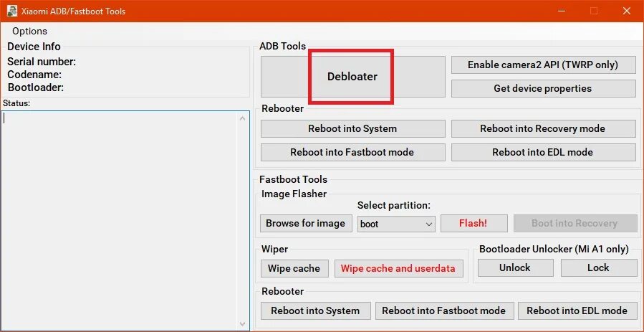This screenshot has width=644, height=332.
Task: Click the red Flash! button
Action: point(474,224)
